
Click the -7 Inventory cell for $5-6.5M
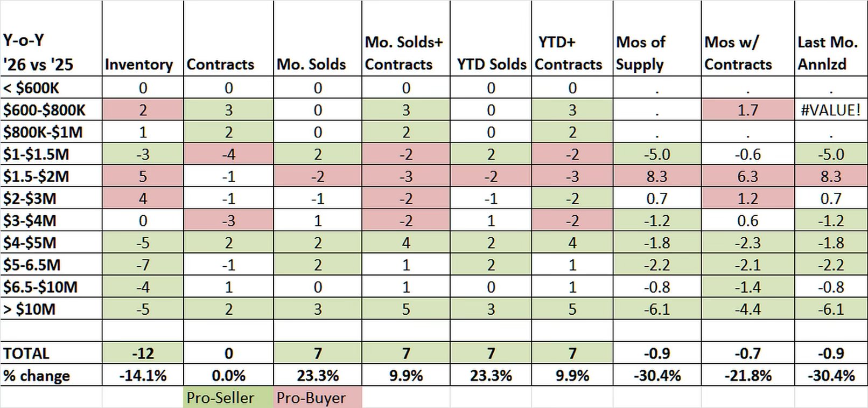(143, 265)
